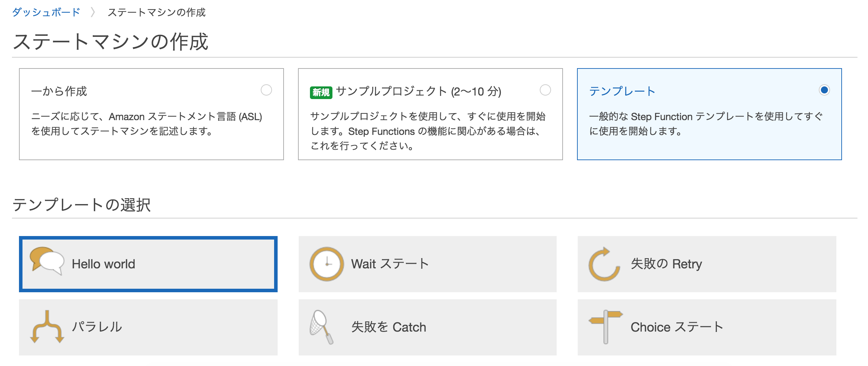Click the Hello world selected template card
This screenshot has height=366, width=868.
point(148,263)
